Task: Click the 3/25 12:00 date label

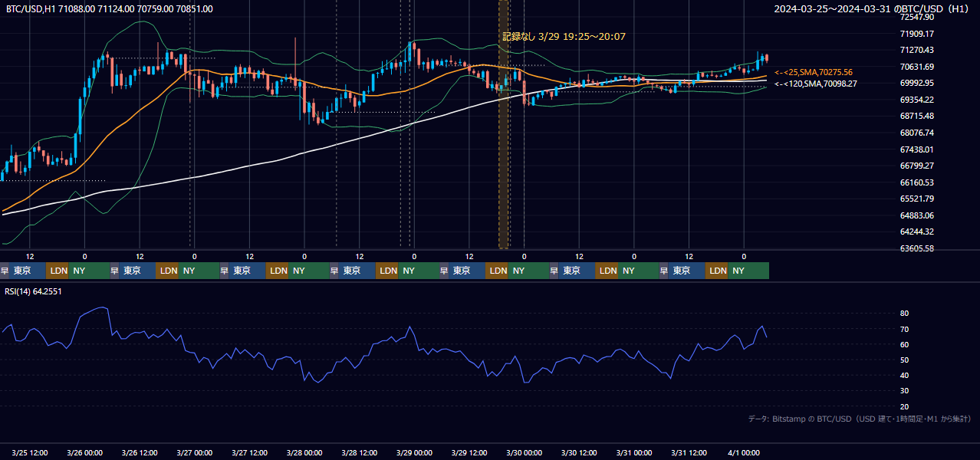Action: click(x=30, y=452)
